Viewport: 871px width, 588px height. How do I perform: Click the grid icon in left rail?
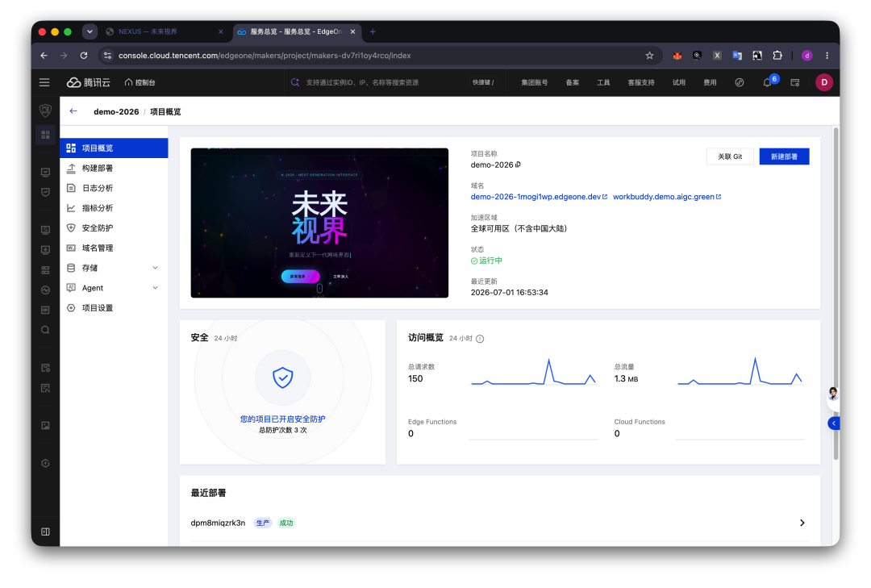click(45, 135)
